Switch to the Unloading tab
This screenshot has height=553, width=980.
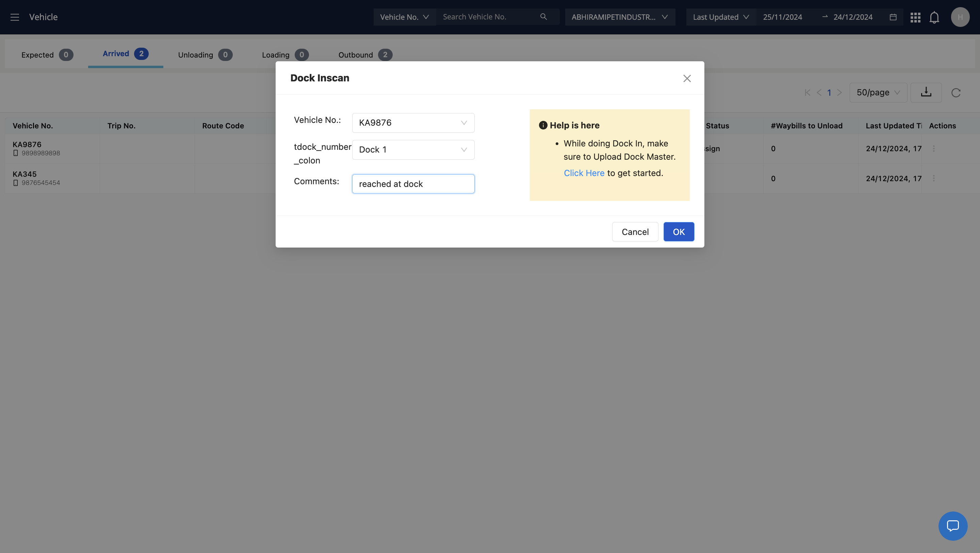pos(205,55)
